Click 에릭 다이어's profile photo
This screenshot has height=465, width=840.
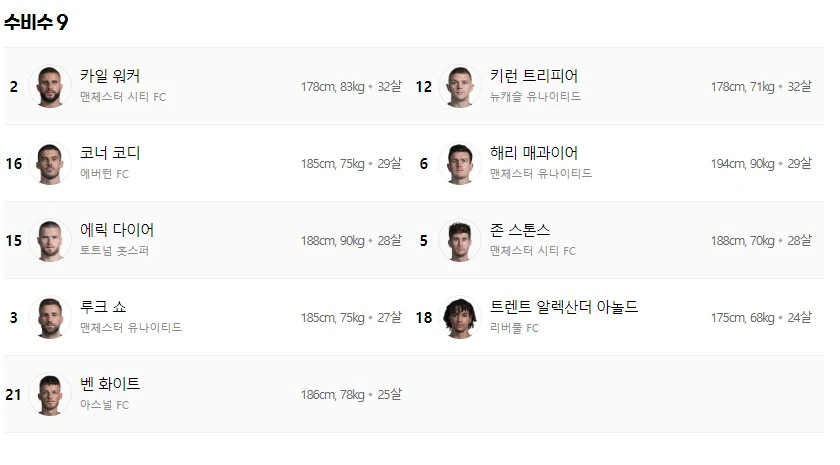coord(49,240)
